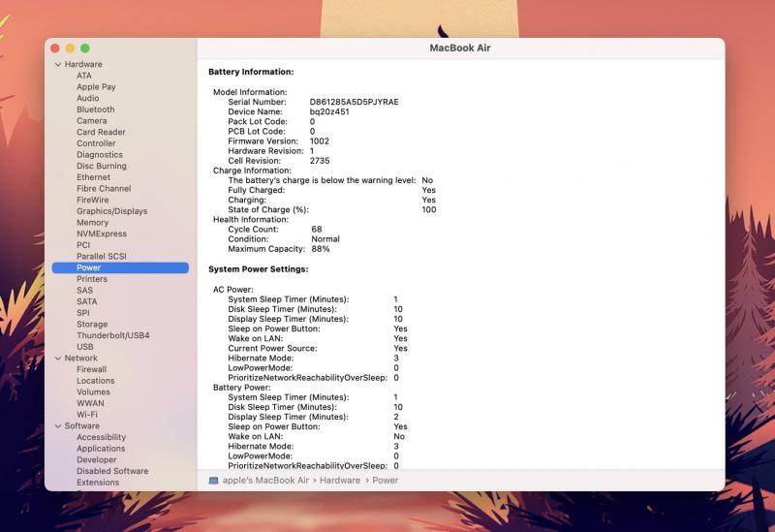Screen dimensions: 775x532
Task: Click the device name bq20z451
Action: click(x=329, y=111)
